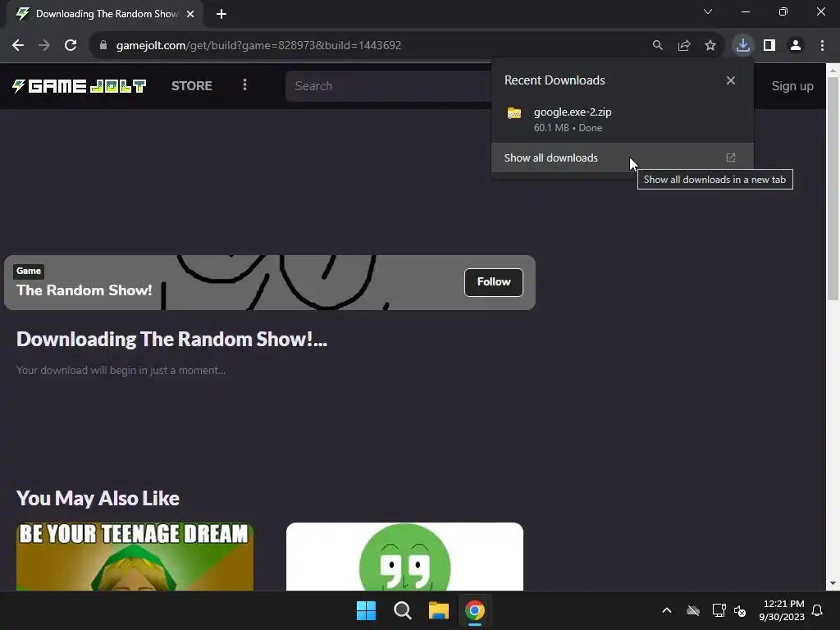Click the Game badge label
Viewport: 840px width, 630px height.
(29, 271)
